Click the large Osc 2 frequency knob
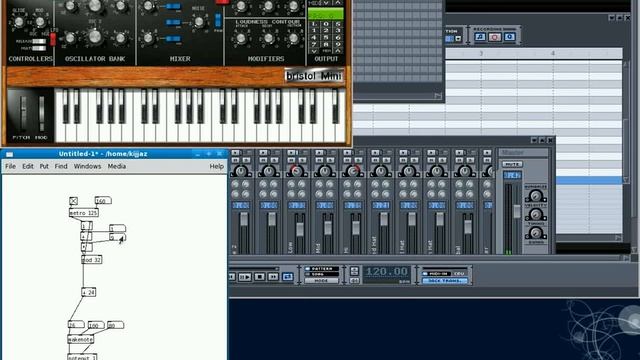 [x=95, y=37]
